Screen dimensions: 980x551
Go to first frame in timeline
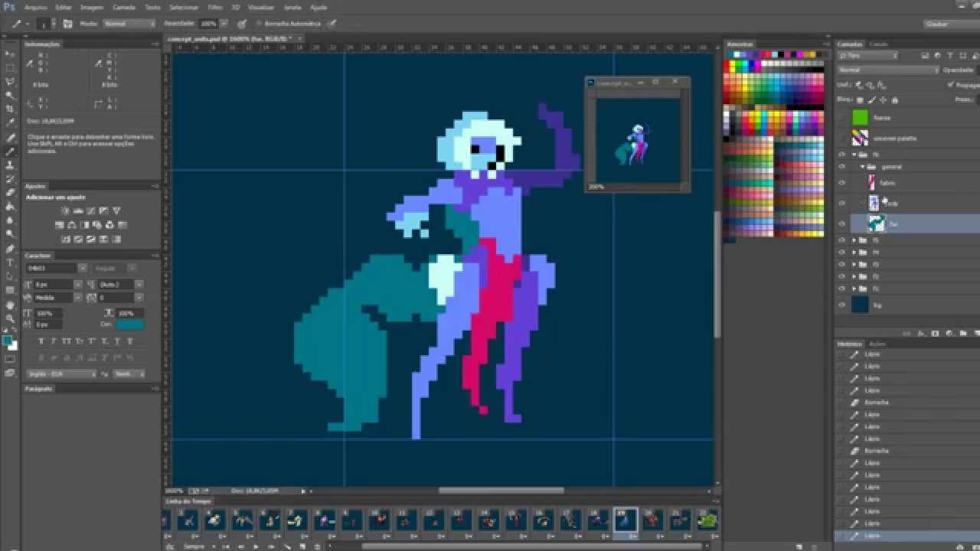pyautogui.click(x=227, y=546)
